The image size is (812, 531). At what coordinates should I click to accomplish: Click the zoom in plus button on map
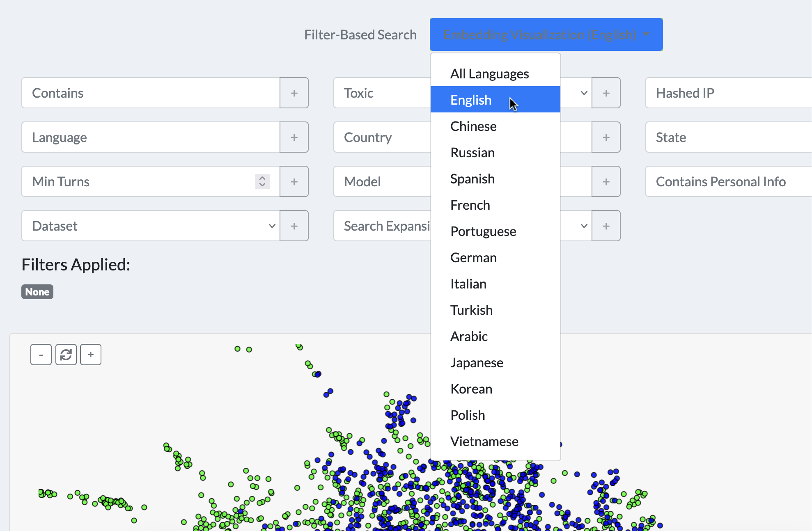(91, 355)
